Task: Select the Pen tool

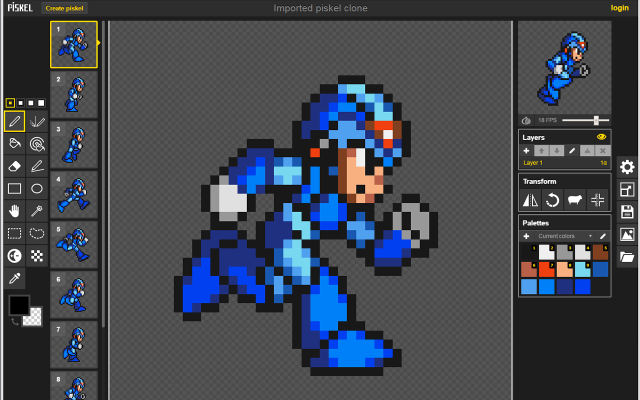Action: [14, 121]
